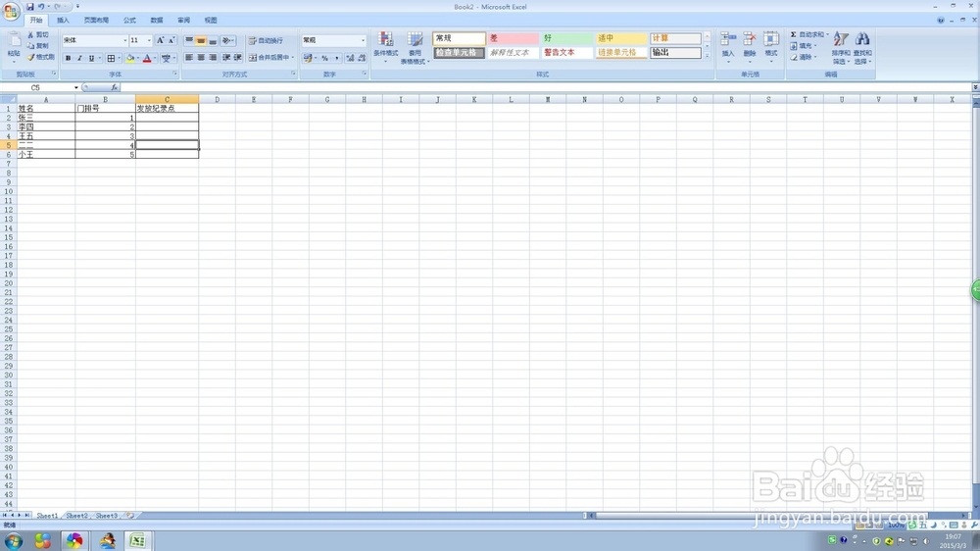Toggle bold formatting
Image resolution: width=980 pixels, height=551 pixels.
point(69,58)
